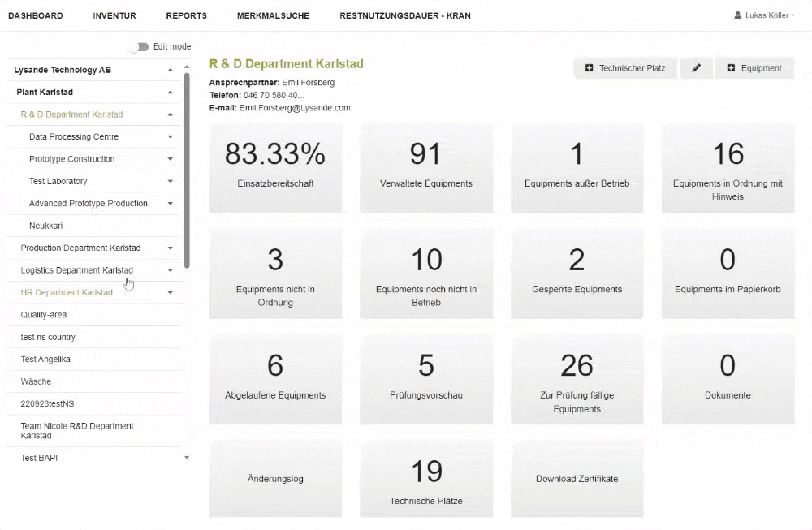Go to Merkmalsuche in the navigation bar
The image size is (812, 530).
[x=273, y=15]
